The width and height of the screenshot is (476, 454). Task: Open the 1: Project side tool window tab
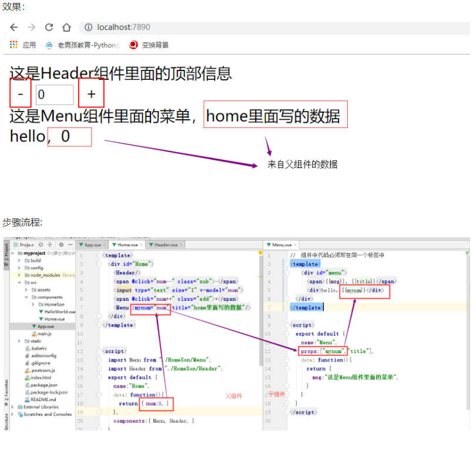[6, 254]
